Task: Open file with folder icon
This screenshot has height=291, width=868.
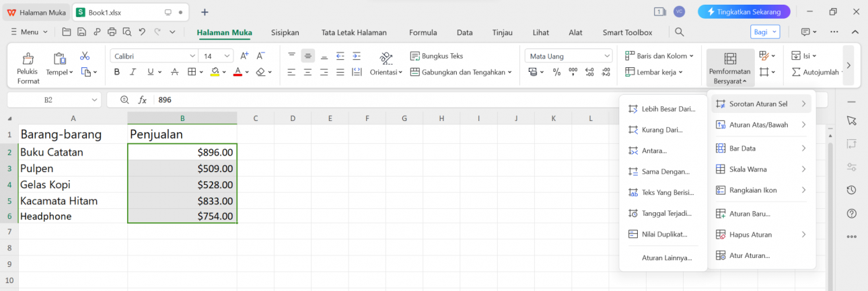Action: click(x=66, y=32)
